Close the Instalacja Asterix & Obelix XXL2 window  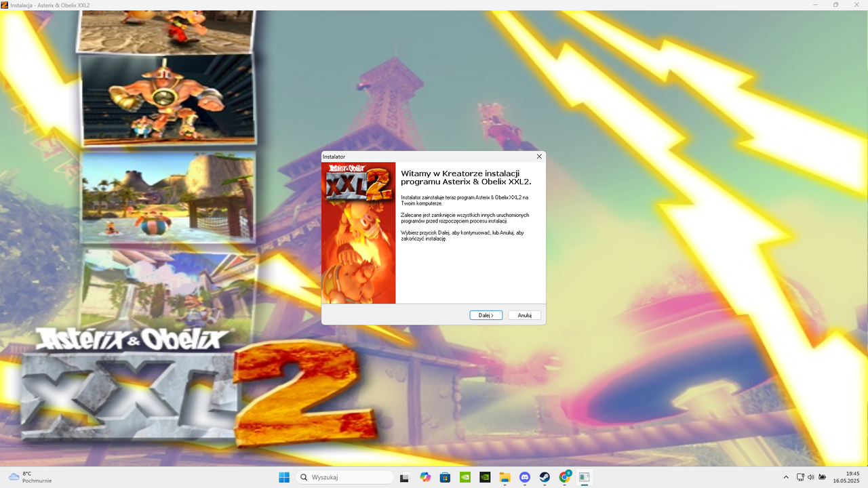coord(856,5)
